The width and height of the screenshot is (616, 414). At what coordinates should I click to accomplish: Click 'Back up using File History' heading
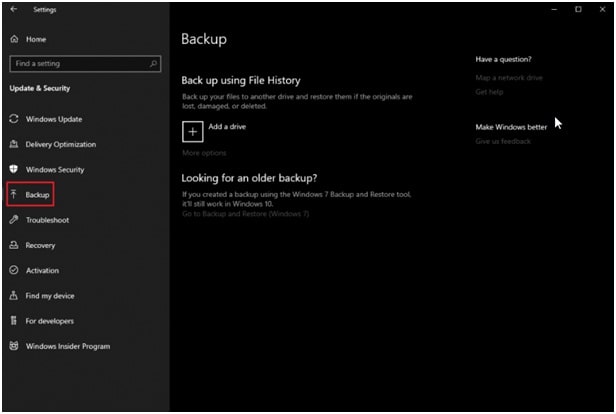(241, 81)
